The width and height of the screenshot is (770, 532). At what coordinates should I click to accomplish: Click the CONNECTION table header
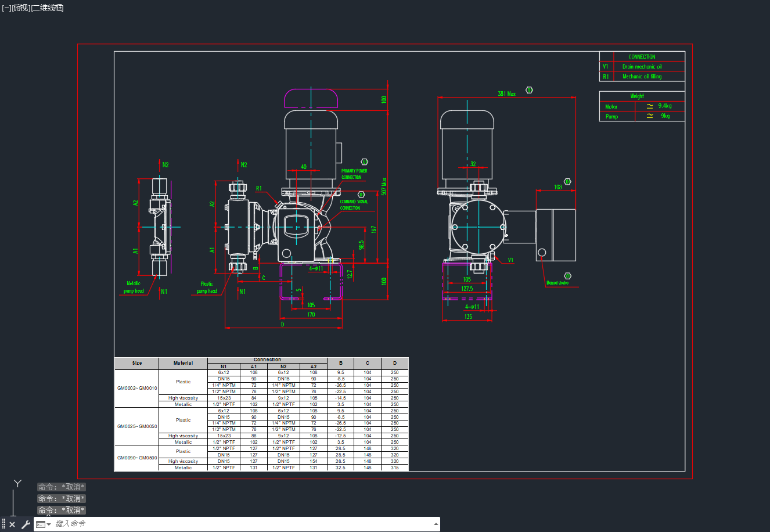pos(642,57)
